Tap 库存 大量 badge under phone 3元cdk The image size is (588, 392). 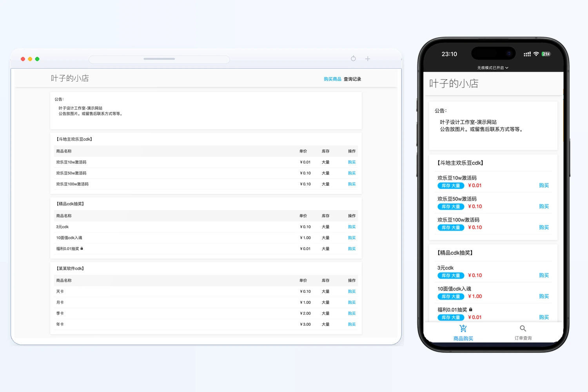[451, 276]
